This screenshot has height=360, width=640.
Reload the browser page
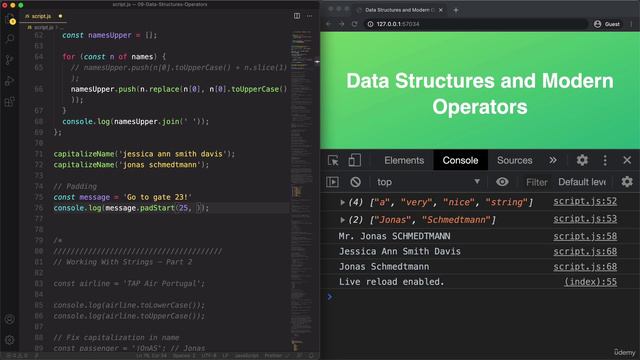pos(354,24)
